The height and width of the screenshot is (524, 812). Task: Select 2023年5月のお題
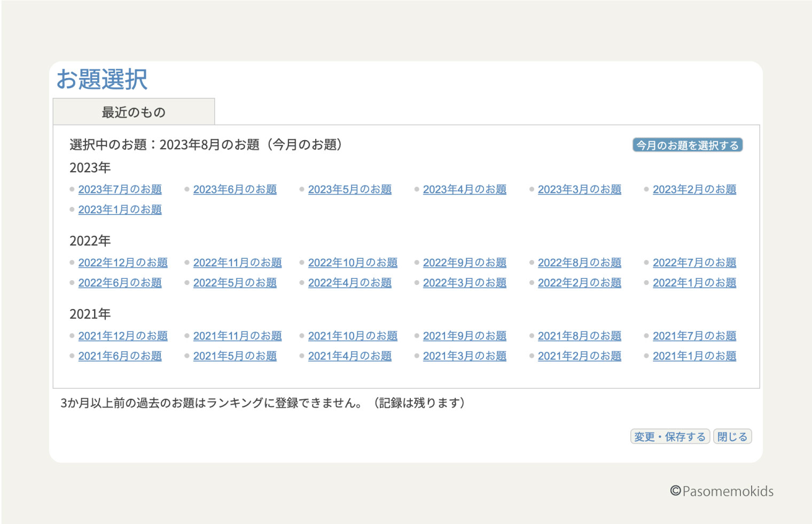point(349,189)
